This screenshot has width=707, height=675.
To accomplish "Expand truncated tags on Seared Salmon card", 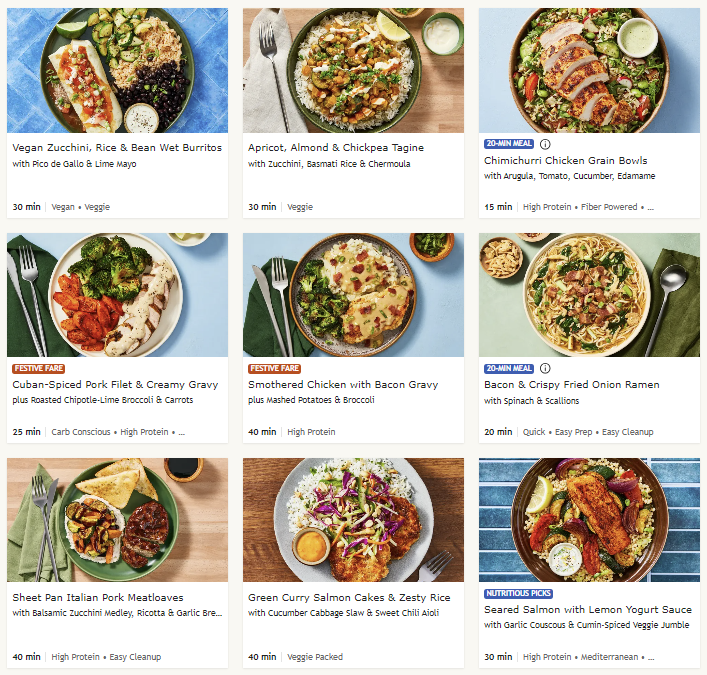I will coord(650,658).
